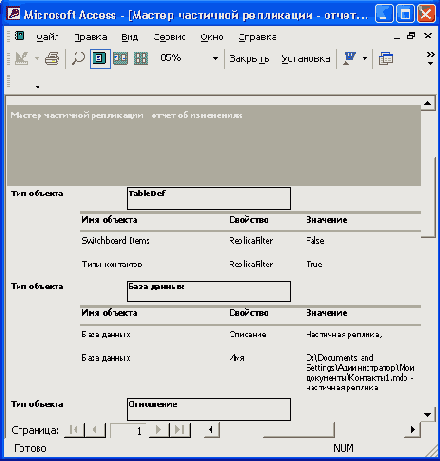Go to the next page
The width and height of the screenshot is (440, 461).
coord(159,430)
